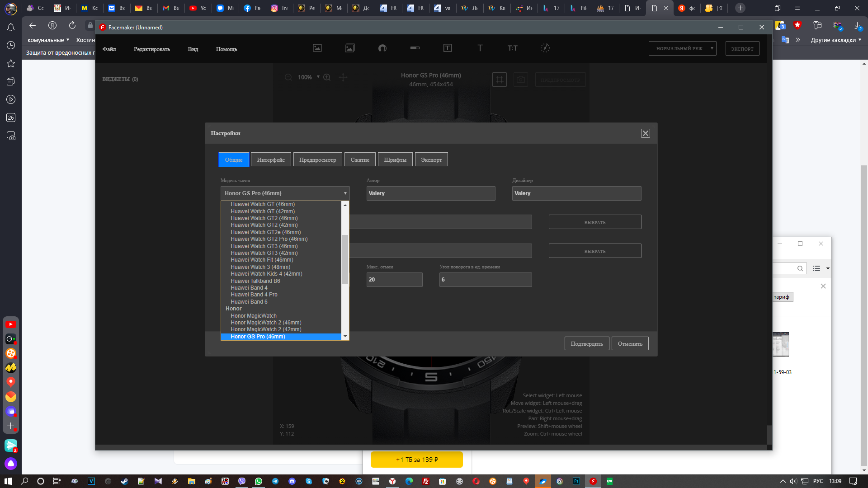Open YouTube shortcut in browser sidebar
The height and width of the screenshot is (488, 868).
(x=11, y=324)
